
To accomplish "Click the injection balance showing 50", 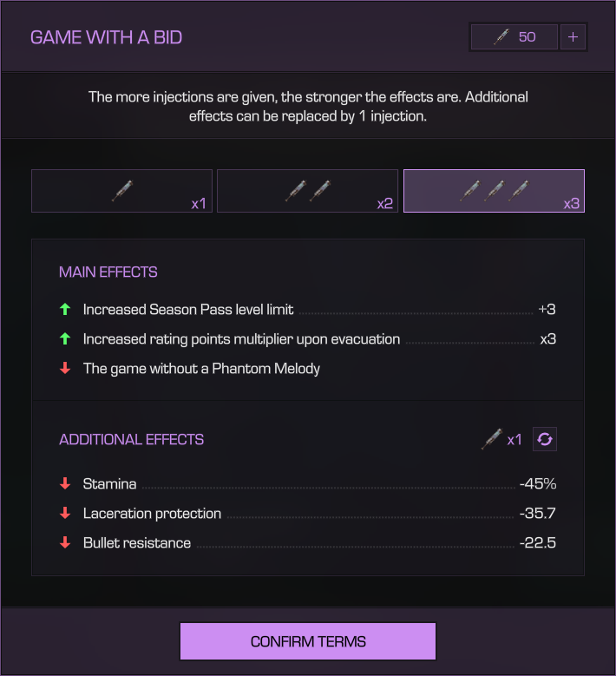I will [514, 37].
